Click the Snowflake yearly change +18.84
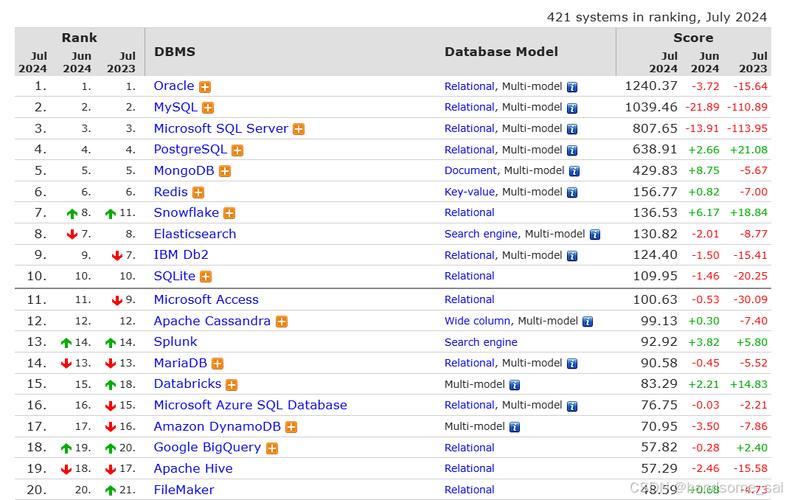Image resolution: width=786 pixels, height=500 pixels. 748,213
